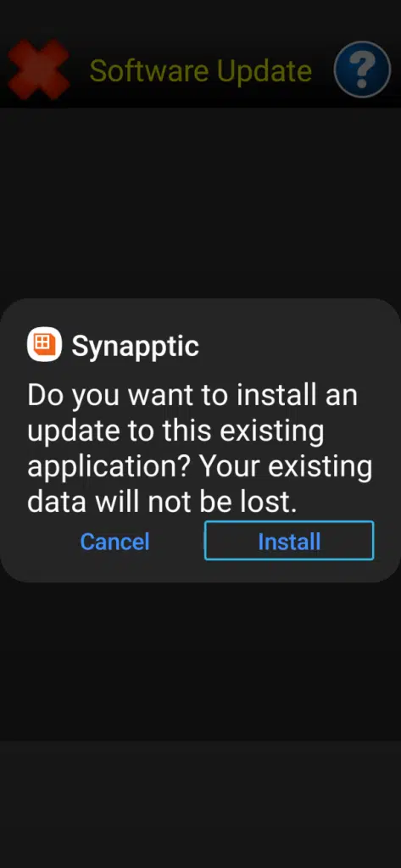Tap the dimmed area above the dialog
Image resolution: width=401 pixels, height=868 pixels.
200,202
